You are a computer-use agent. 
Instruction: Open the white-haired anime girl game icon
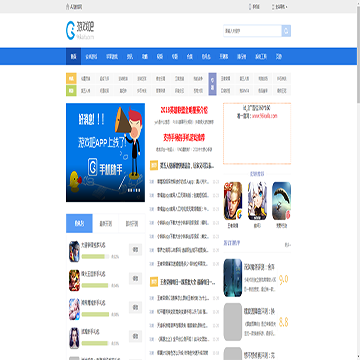(257, 201)
